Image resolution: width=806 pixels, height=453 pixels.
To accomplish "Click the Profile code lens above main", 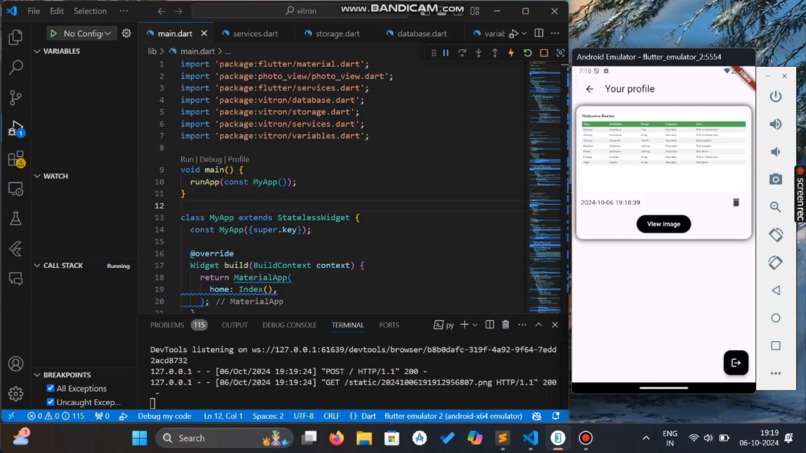I will coord(239,159).
